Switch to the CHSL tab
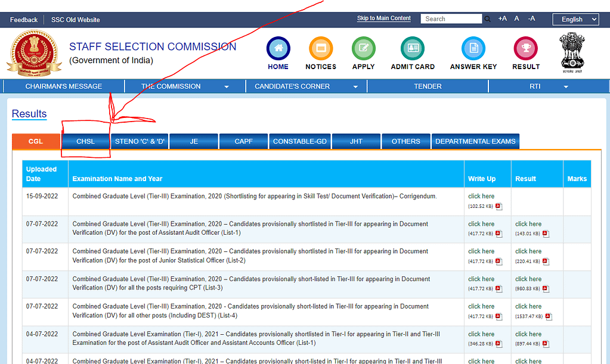Viewport: 610px width, 364px height. (86, 141)
